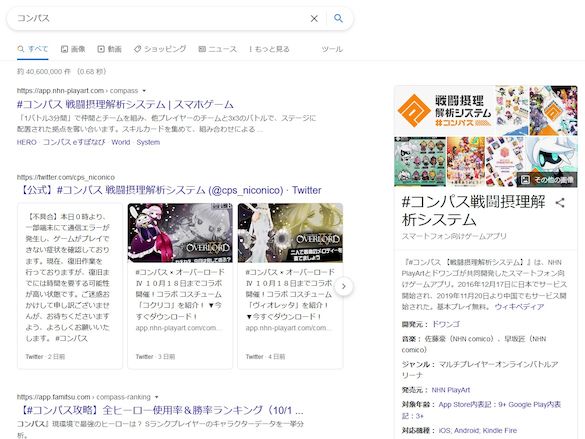The height and width of the screenshot is (439, 585).
Task: Open the 【不具合】 tweet card from 2 days ago
Action: pyautogui.click(x=70, y=286)
